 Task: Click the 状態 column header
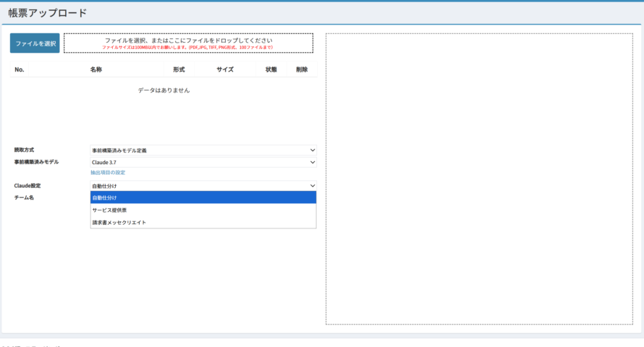(271, 69)
